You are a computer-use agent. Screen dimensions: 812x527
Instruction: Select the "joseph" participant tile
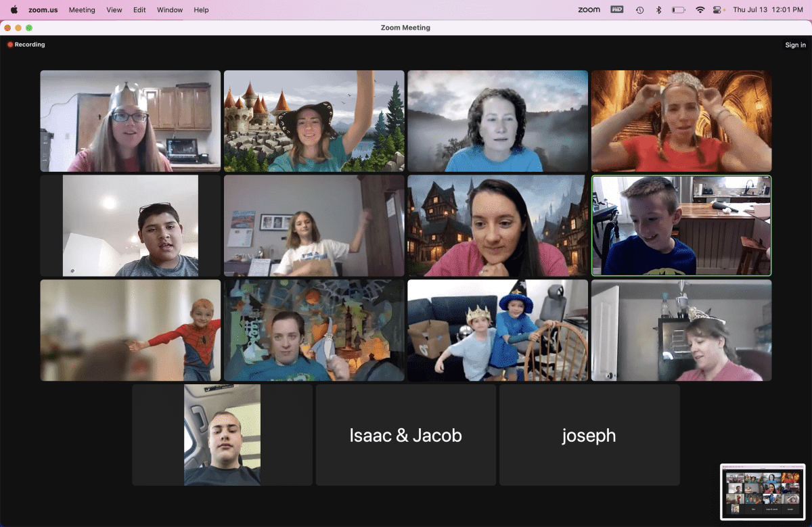tap(589, 435)
